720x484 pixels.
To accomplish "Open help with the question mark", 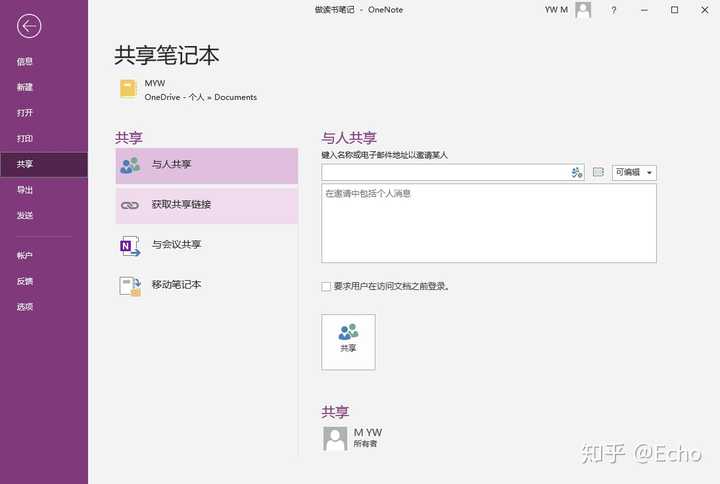I will [x=613, y=10].
